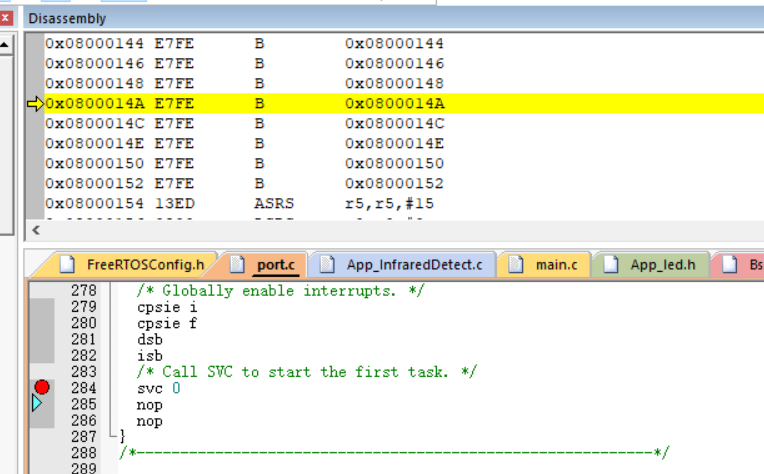Click the dashed comment separator on line 288
Image resolution: width=764 pixels, height=474 pixels.
click(395, 453)
